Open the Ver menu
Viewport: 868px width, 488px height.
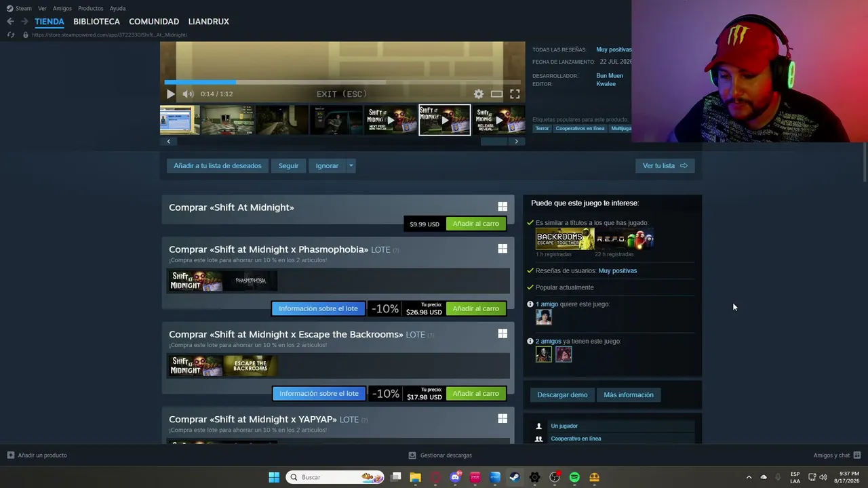click(42, 8)
